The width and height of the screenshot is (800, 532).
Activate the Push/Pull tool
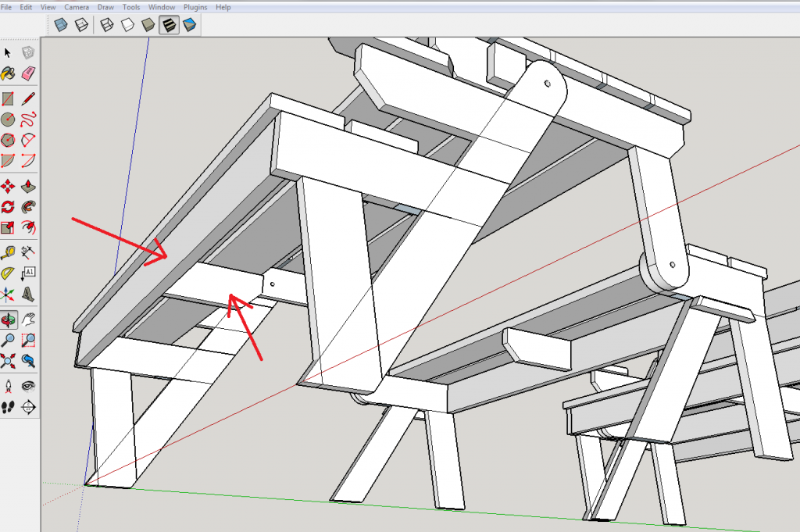29,186
